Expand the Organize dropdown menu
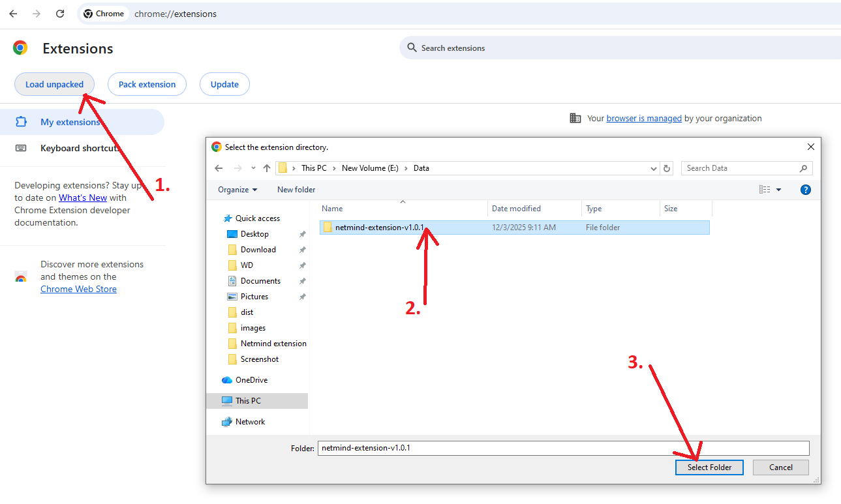This screenshot has height=504, width=841. pos(237,190)
